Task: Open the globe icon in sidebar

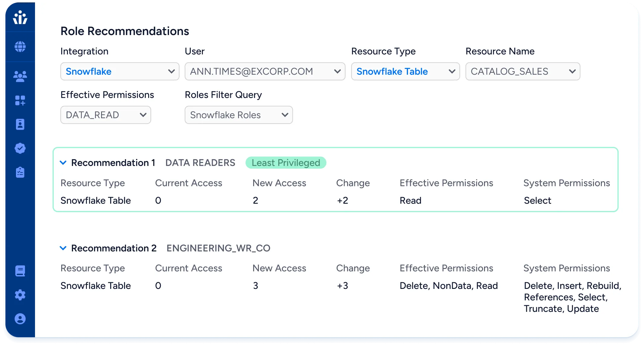Action: pyautogui.click(x=20, y=47)
